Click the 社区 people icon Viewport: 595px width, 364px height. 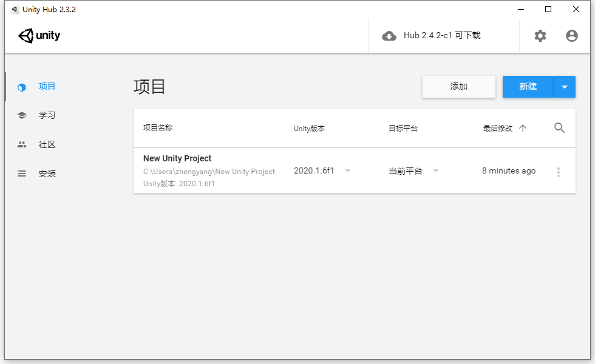click(x=22, y=144)
